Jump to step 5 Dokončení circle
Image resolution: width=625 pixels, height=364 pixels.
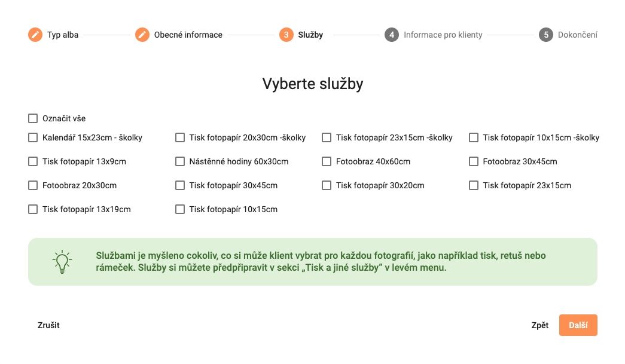tap(546, 35)
